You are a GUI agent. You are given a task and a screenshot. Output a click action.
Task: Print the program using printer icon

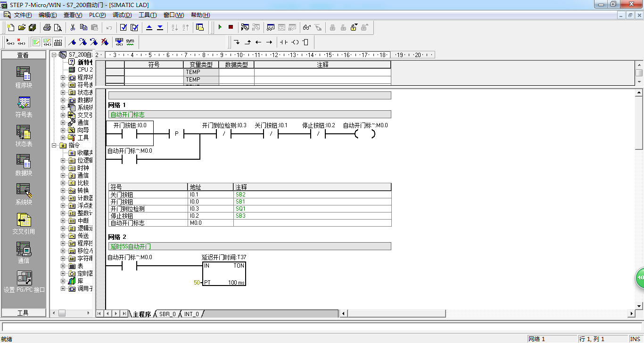pos(47,27)
